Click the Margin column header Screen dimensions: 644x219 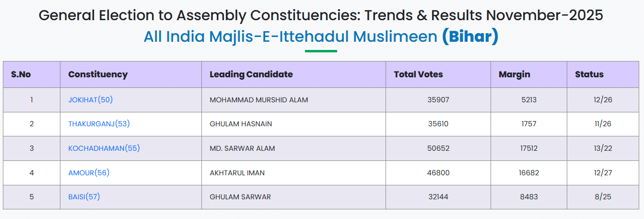pyautogui.click(x=515, y=74)
